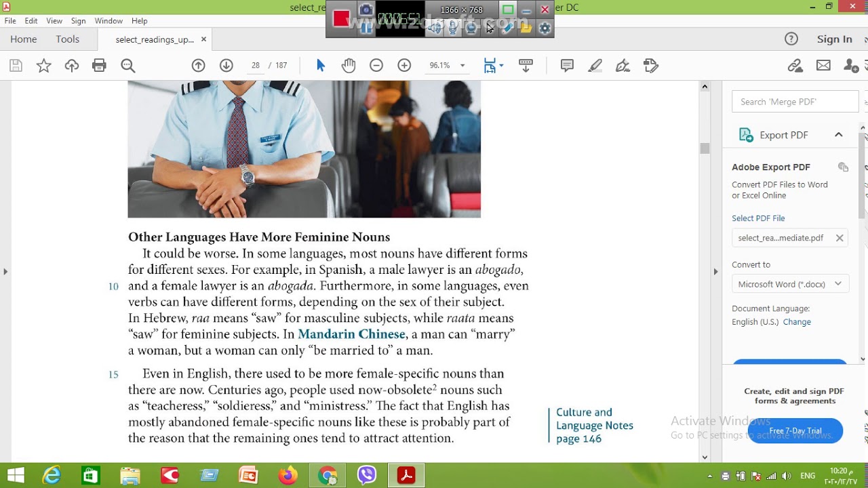Toggle the recorder speaker audio capture
Viewport: 868px width, 488px height.
pyautogui.click(x=435, y=28)
